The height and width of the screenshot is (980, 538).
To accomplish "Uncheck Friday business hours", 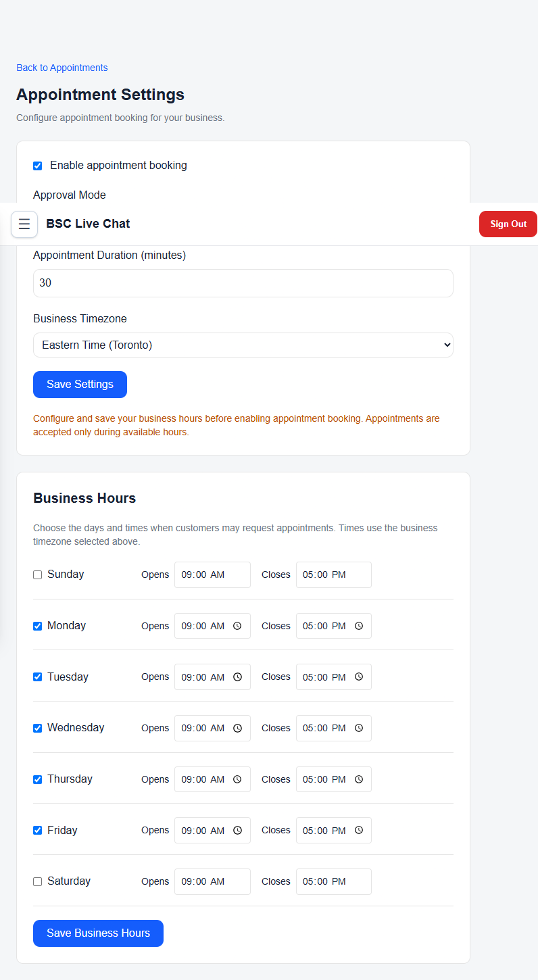I will [x=38, y=831].
